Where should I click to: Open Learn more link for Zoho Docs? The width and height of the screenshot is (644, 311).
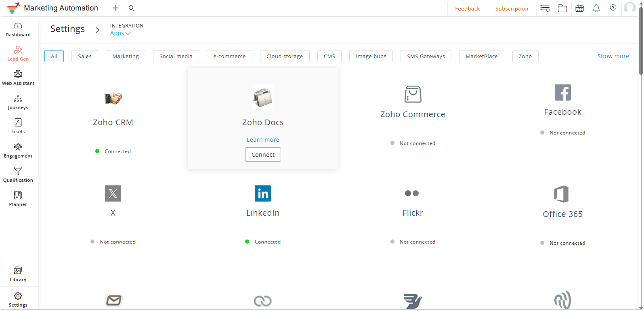263,140
